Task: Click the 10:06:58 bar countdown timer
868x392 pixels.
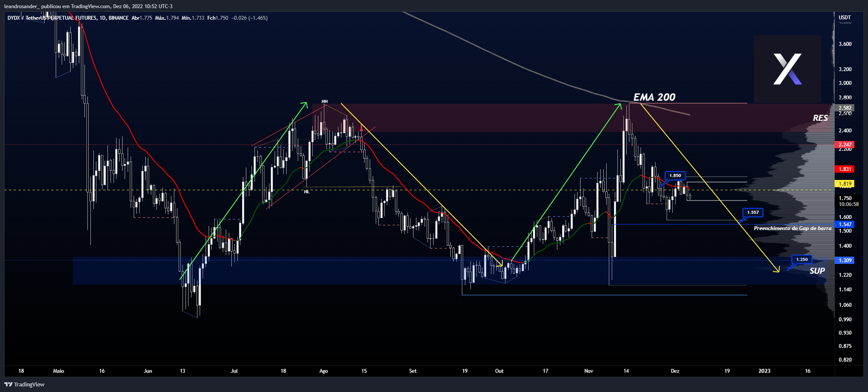Action: point(848,204)
